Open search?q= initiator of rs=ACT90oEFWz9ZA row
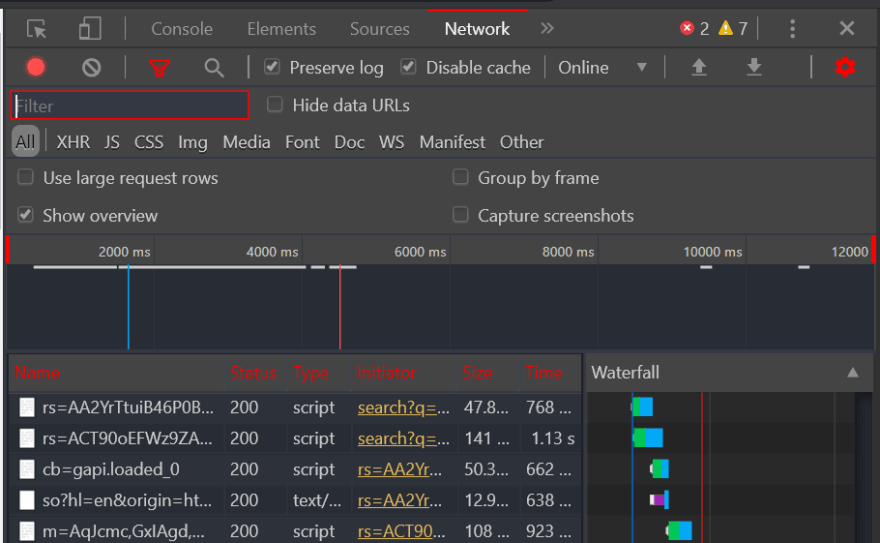The width and height of the screenshot is (880, 543). tap(404, 438)
